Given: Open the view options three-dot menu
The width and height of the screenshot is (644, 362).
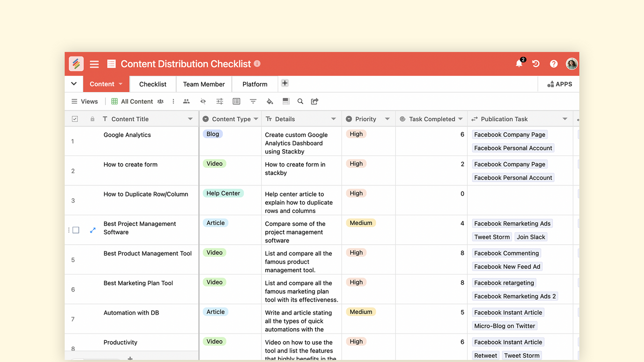Looking at the screenshot, I should pos(173,101).
